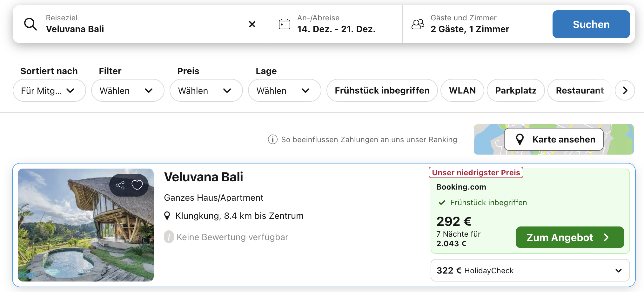Select the Restaurant filter option
Image resolution: width=644 pixels, height=292 pixels.
[x=579, y=90]
